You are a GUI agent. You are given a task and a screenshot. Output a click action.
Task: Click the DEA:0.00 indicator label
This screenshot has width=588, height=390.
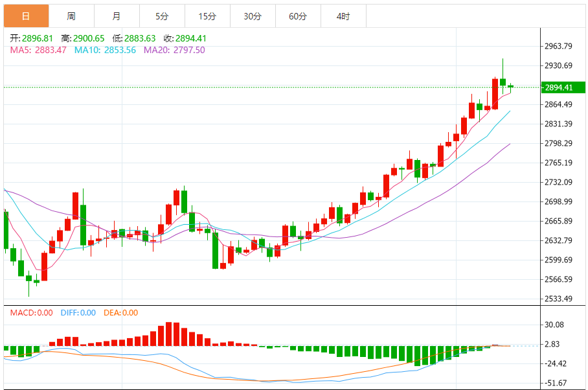pyautogui.click(x=120, y=313)
